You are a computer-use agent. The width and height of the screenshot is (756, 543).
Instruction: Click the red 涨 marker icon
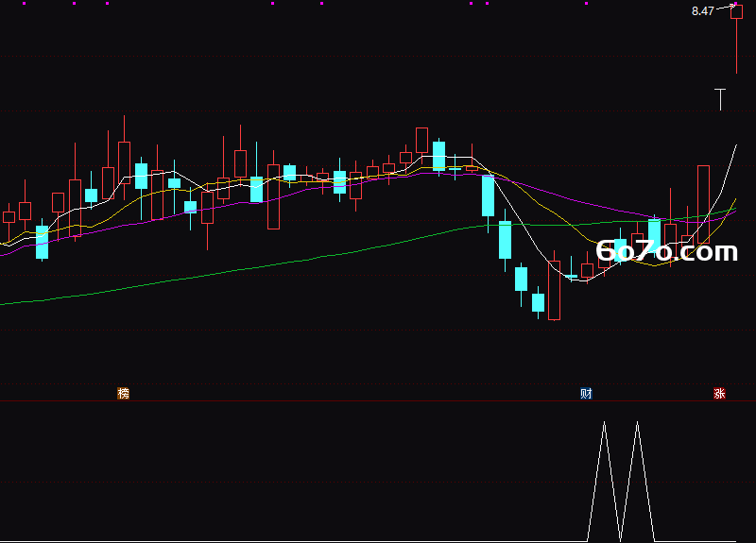[719, 394]
